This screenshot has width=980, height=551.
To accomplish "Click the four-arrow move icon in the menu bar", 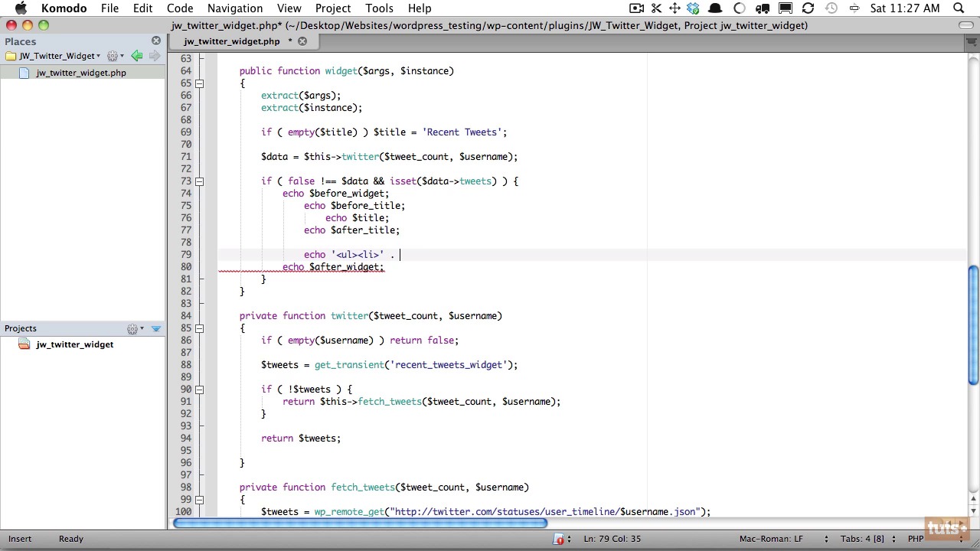I will [675, 8].
